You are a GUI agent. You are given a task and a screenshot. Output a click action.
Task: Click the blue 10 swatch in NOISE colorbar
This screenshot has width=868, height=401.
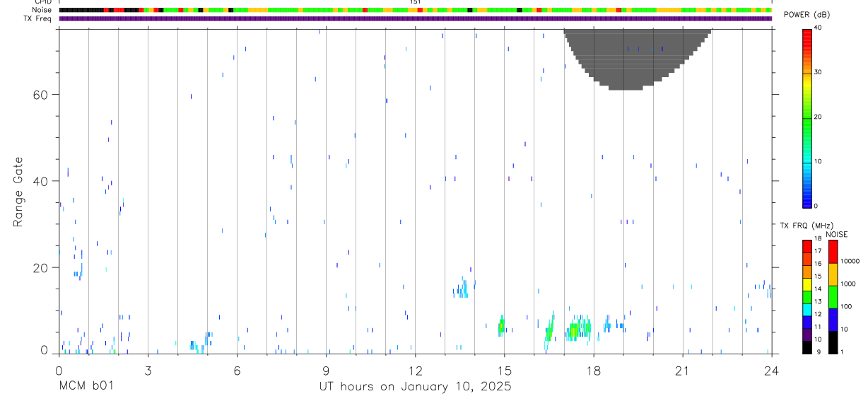[x=833, y=320]
